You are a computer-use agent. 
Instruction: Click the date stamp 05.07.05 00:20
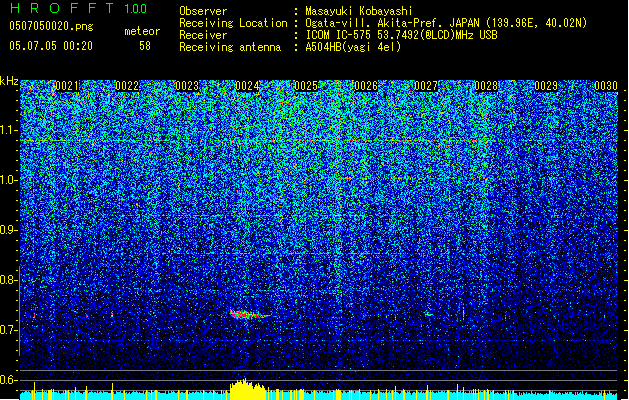pyautogui.click(x=51, y=46)
